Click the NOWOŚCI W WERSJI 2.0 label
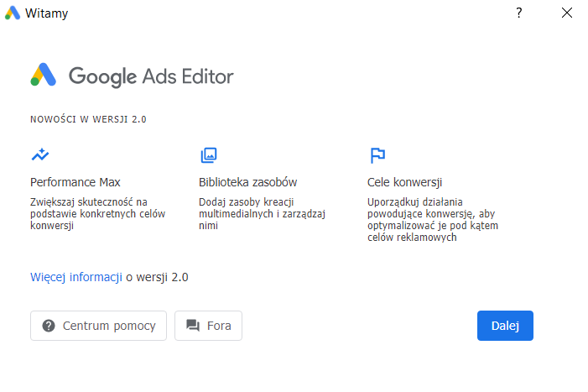The width and height of the screenshot is (588, 392). click(x=88, y=119)
